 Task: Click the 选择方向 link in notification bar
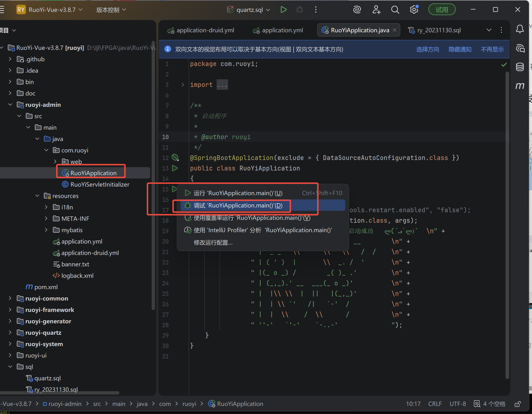coord(428,49)
